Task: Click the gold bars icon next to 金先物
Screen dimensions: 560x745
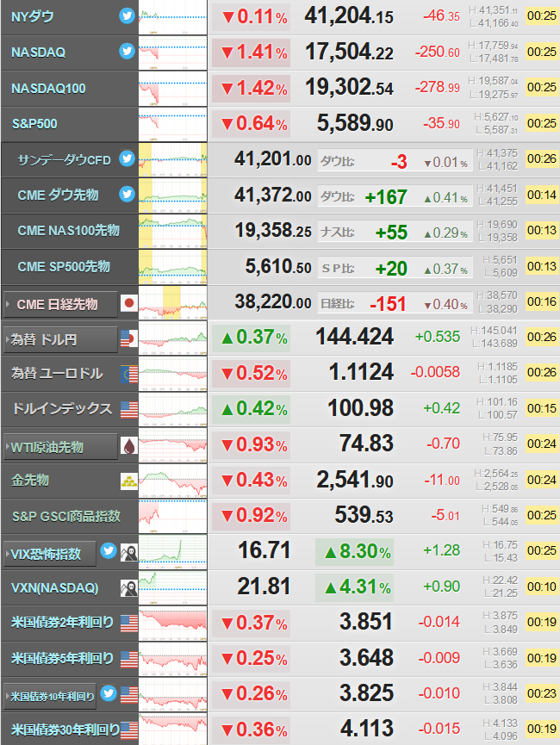Action: click(x=129, y=481)
